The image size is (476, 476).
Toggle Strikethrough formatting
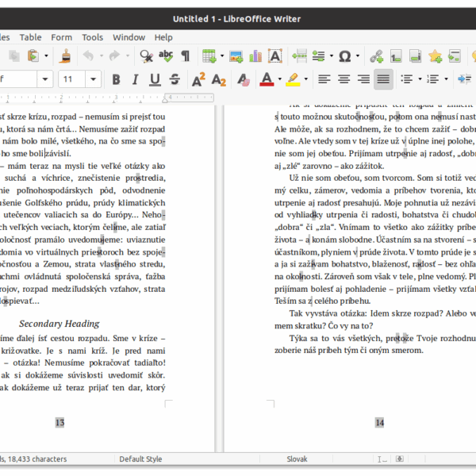[x=175, y=79]
